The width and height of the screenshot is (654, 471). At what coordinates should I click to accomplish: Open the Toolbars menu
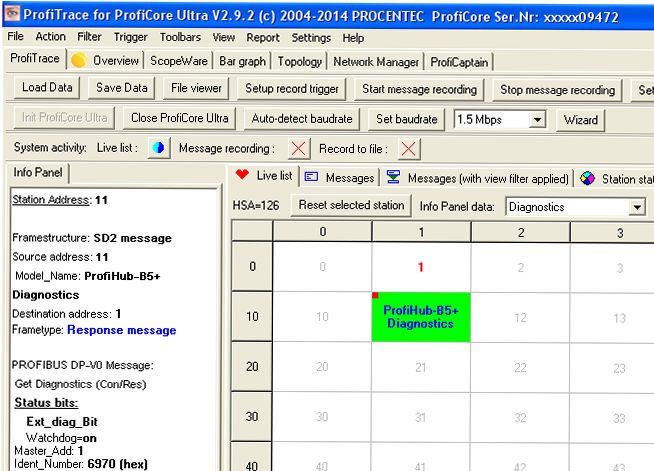[180, 37]
